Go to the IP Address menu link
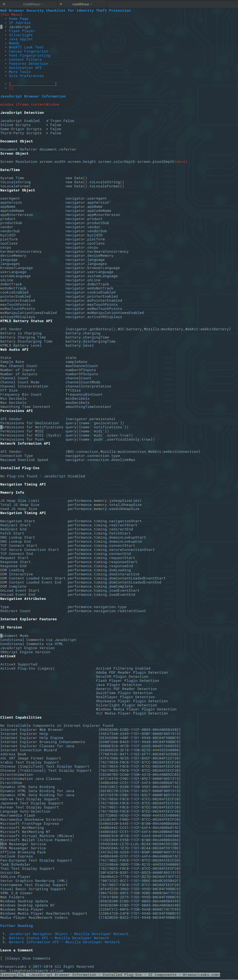The image size is (238, 980). tap(20, 23)
